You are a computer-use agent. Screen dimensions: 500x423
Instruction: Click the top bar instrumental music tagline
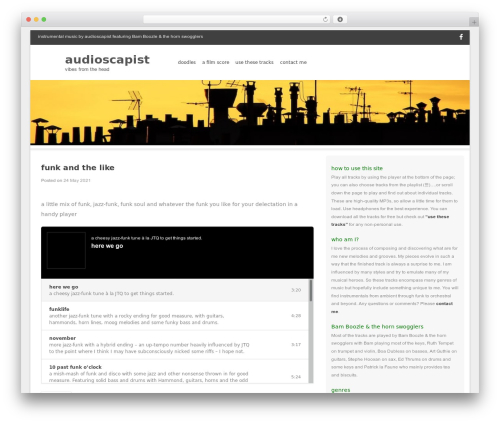pos(120,37)
